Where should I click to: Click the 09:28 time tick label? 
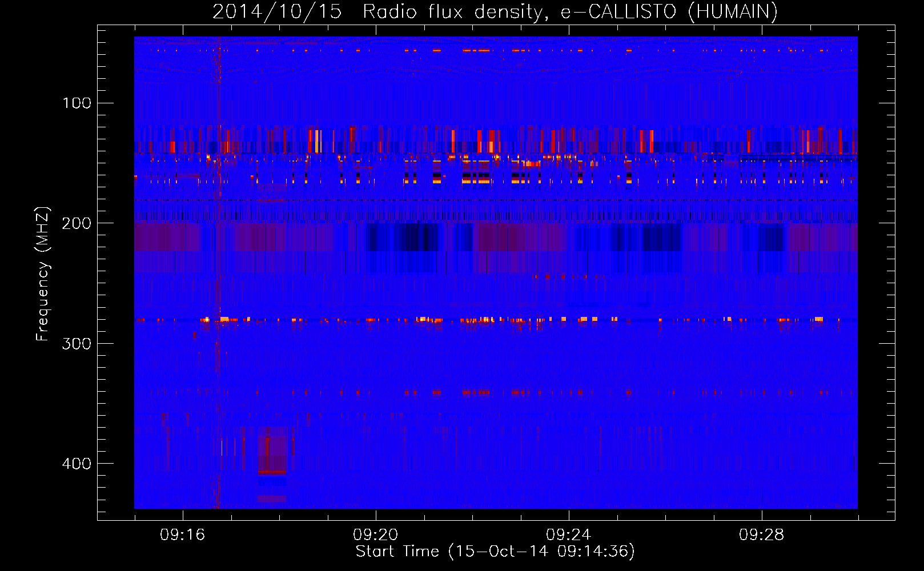(762, 535)
